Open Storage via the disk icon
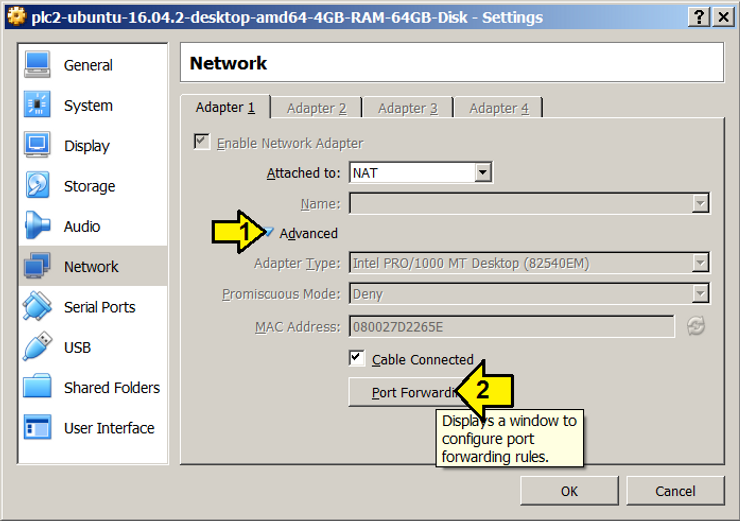This screenshot has width=740, height=521. pos(37,185)
